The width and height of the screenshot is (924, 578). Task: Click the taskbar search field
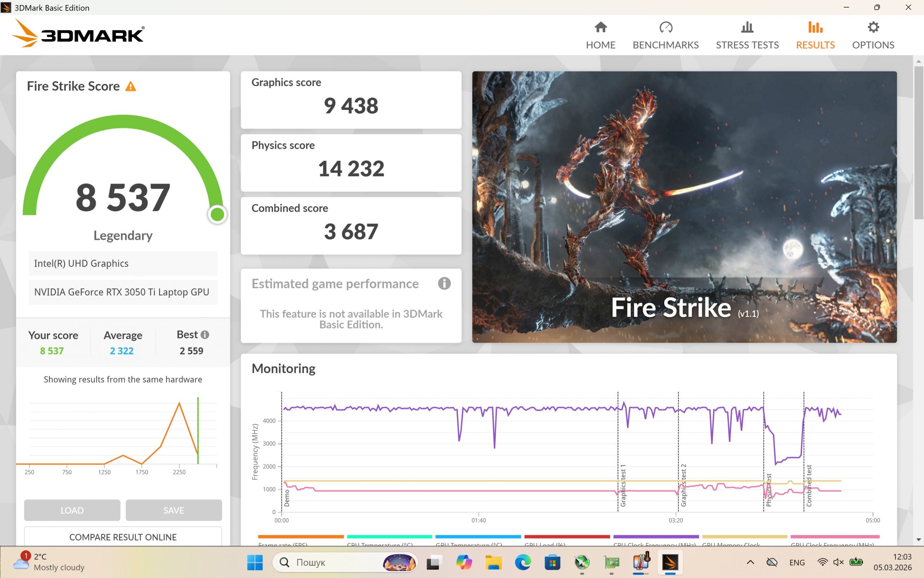[329, 562]
